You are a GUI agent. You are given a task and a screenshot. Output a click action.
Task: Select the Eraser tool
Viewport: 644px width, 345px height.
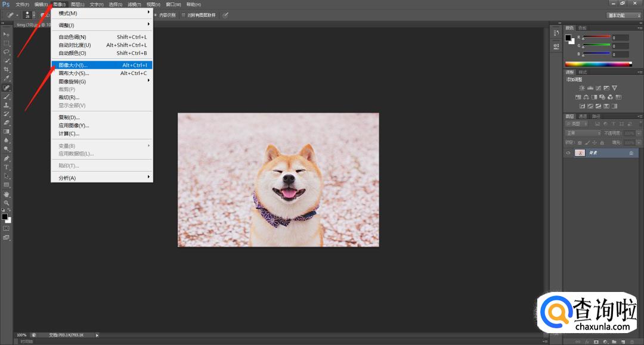(7, 122)
